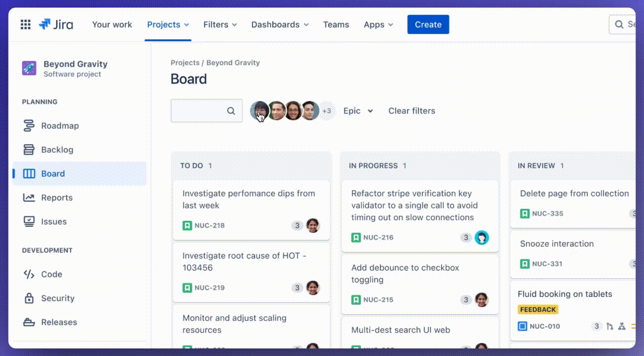The image size is (644, 356).
Task: Follow the Projects breadcrumb link
Action: tap(185, 63)
